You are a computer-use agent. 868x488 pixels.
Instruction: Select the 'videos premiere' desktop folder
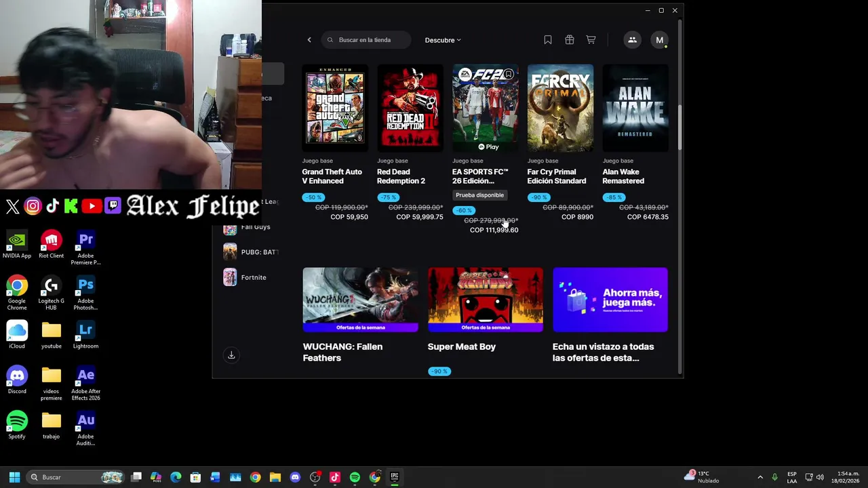coord(51,384)
